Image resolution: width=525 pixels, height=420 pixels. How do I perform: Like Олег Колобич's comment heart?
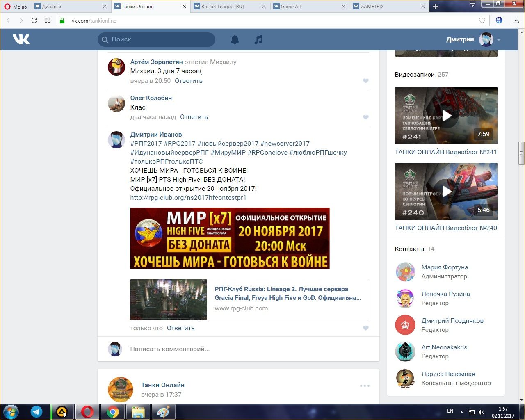(x=366, y=117)
